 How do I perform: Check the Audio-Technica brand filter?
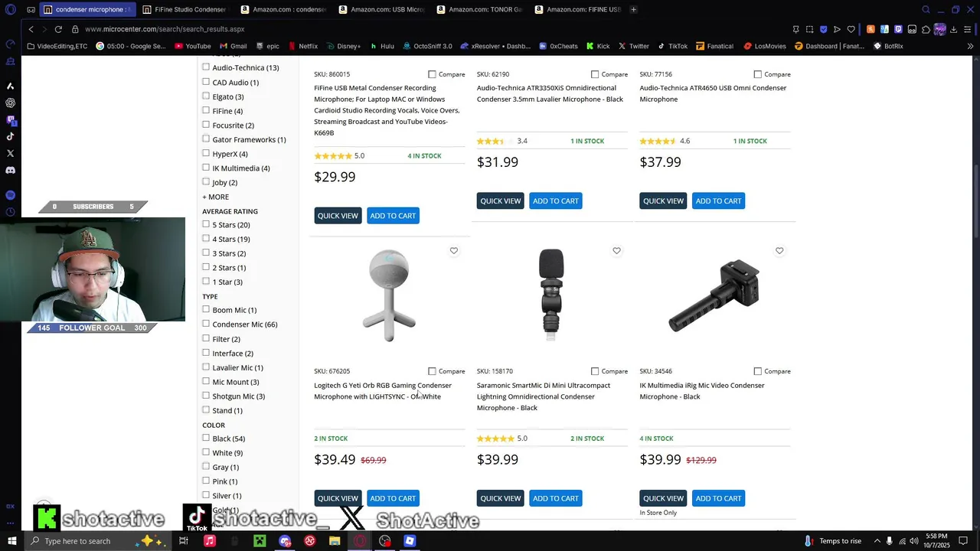coord(206,67)
